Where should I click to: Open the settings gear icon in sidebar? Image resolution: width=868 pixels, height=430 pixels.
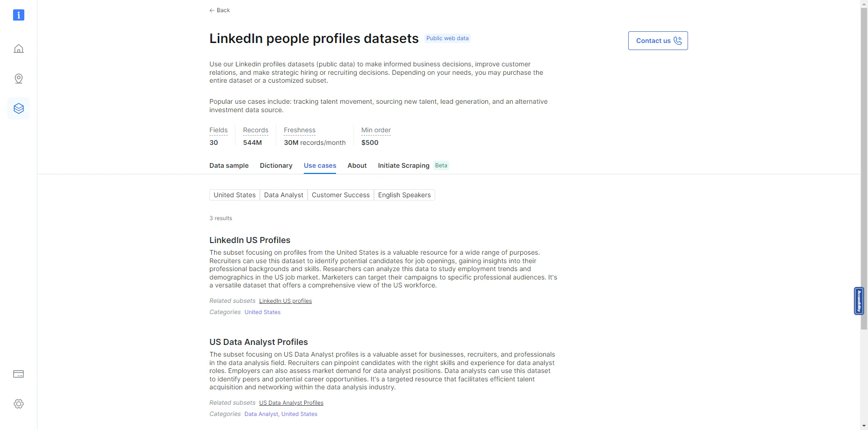pyautogui.click(x=19, y=404)
